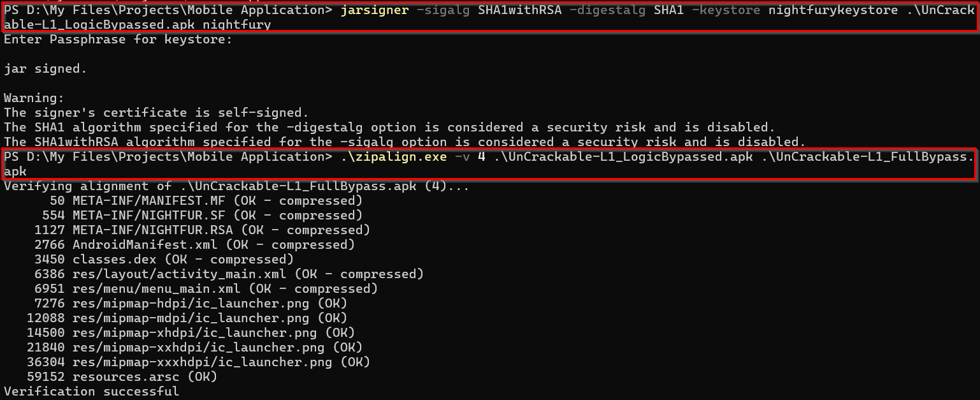Select the self-signed certificate warning line
Screen dimensions: 980x400
point(156,113)
